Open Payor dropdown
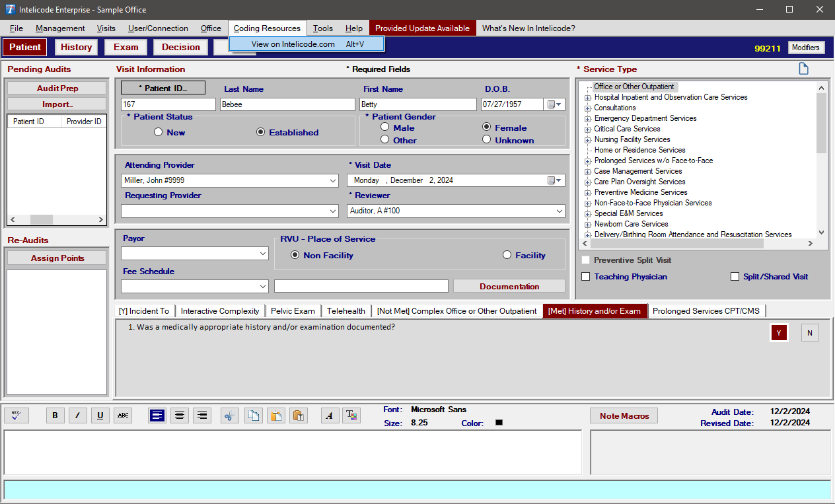The height and width of the screenshot is (504, 835). 263,254
